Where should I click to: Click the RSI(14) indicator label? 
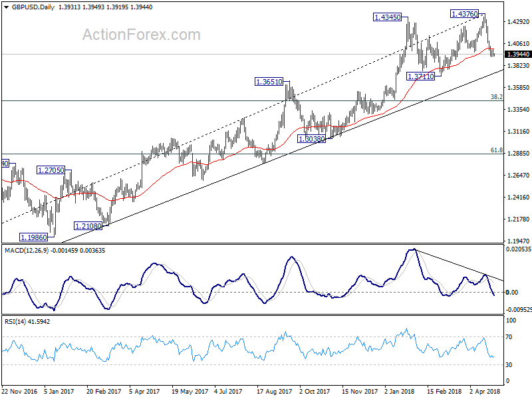coord(15,321)
